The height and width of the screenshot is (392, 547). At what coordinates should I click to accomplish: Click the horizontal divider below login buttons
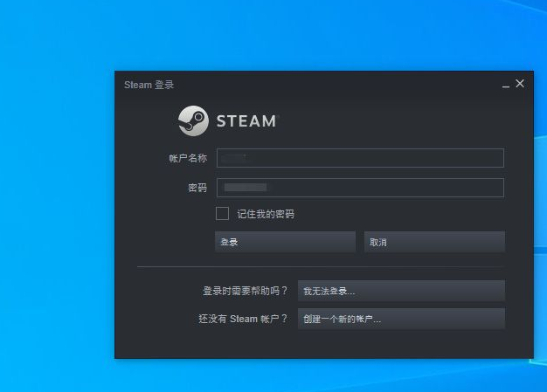(x=321, y=266)
